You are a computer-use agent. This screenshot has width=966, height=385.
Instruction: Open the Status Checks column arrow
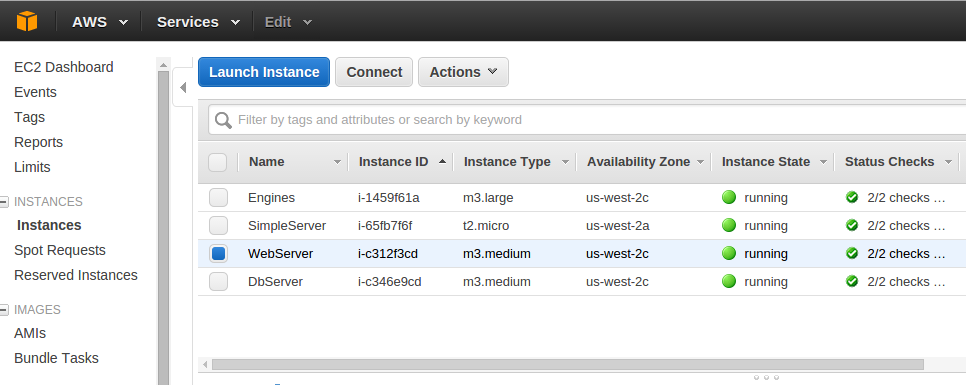point(948,162)
